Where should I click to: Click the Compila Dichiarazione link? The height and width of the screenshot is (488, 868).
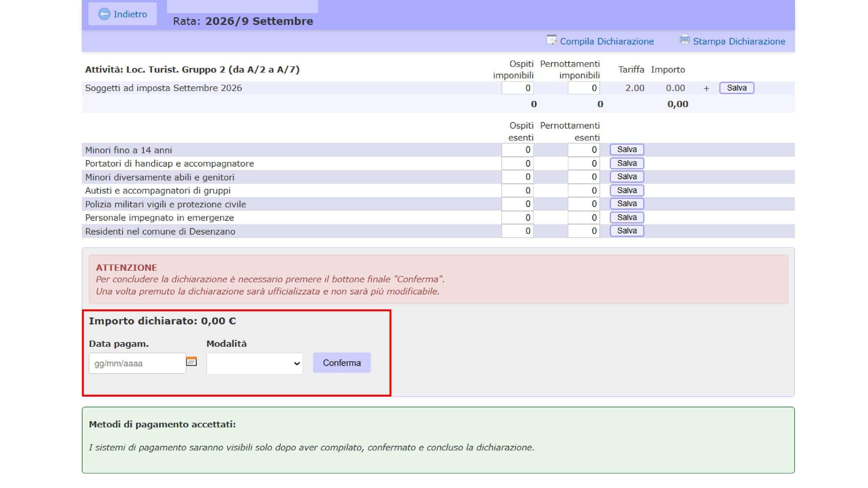[607, 41]
